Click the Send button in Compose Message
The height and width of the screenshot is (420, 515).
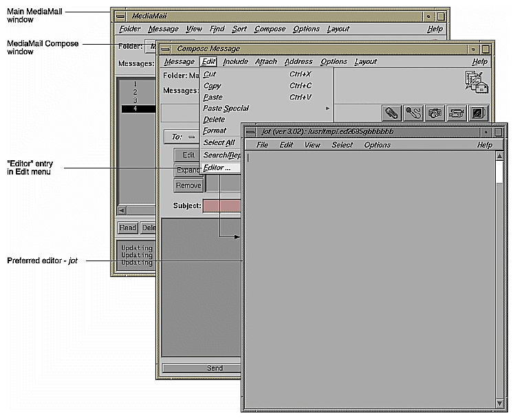[201, 368]
